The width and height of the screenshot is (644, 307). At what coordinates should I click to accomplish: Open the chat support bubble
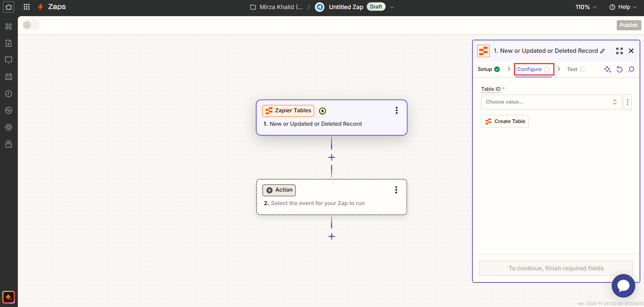coord(623,285)
